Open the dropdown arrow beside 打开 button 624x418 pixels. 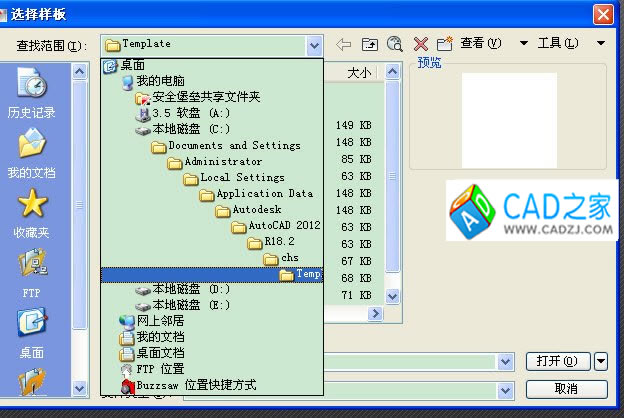601,361
